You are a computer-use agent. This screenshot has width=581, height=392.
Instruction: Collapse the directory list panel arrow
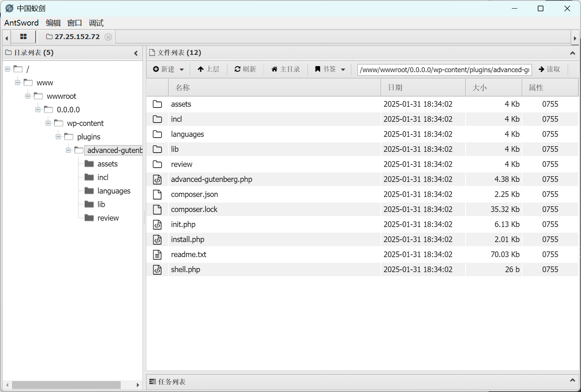click(x=136, y=53)
